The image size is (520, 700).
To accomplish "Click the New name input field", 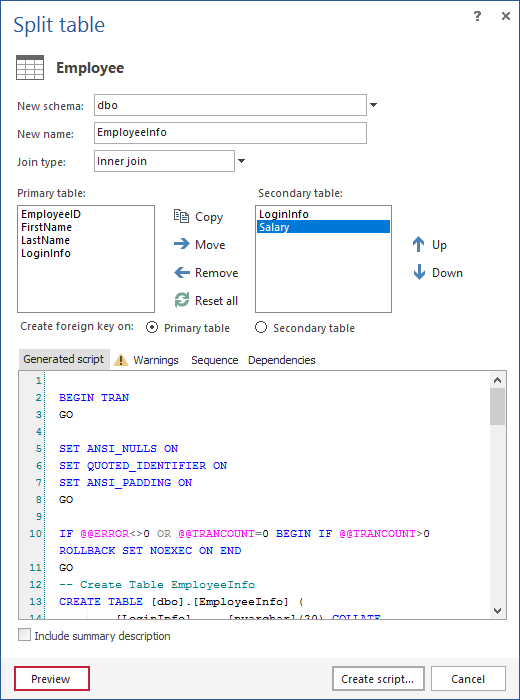I will (230, 133).
